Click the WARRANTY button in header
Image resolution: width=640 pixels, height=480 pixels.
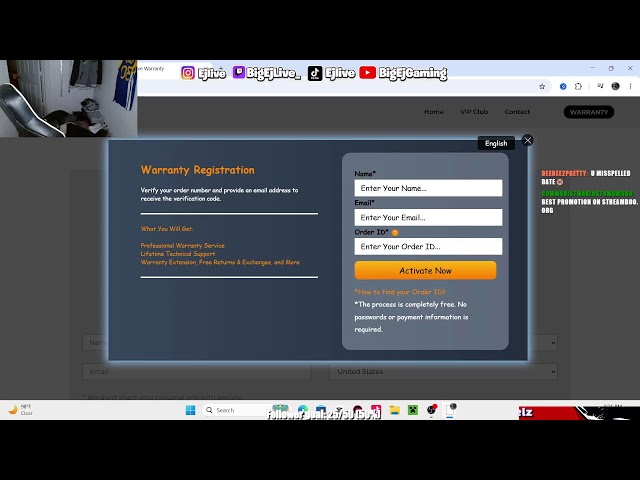click(589, 112)
